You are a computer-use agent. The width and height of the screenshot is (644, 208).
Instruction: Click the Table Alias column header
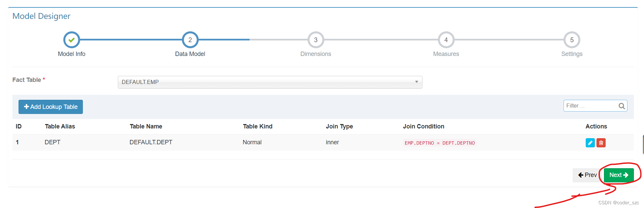[60, 126]
